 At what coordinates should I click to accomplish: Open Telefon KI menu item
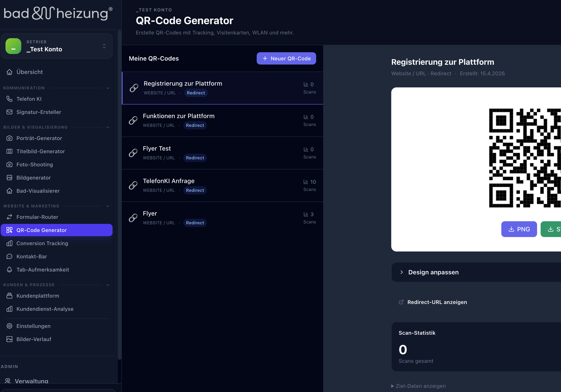tap(57, 99)
